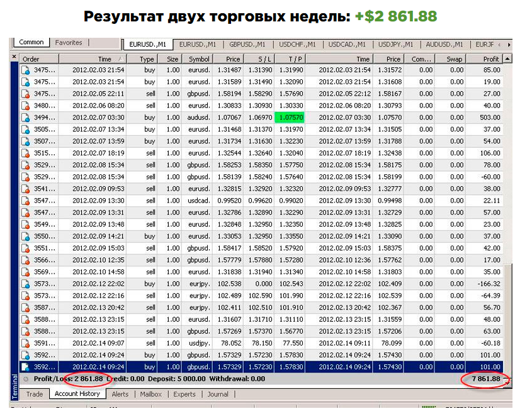Click the order icon in the 2012.02.09 13:48 row
532x416 pixels.
point(25,225)
